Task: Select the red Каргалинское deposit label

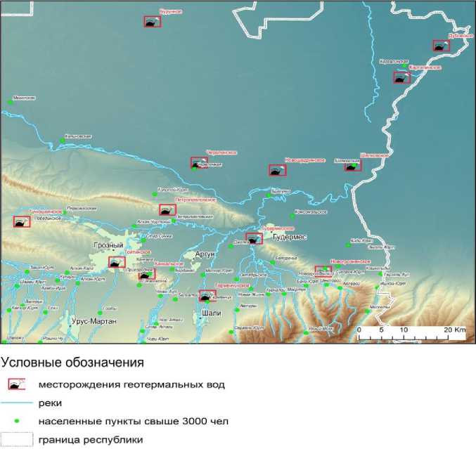Action: tap(425, 67)
